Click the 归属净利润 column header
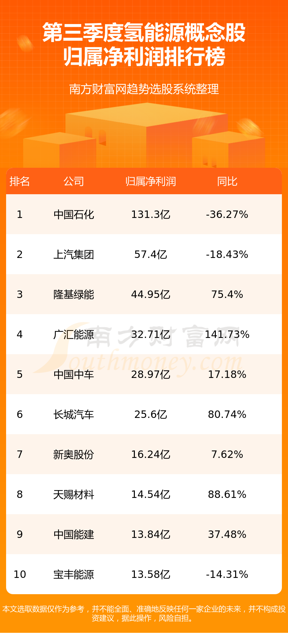 pyautogui.click(x=150, y=181)
